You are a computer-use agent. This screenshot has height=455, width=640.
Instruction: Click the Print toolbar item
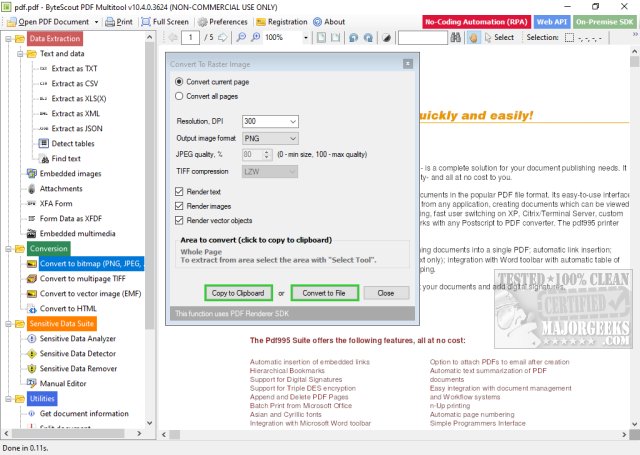click(119, 22)
